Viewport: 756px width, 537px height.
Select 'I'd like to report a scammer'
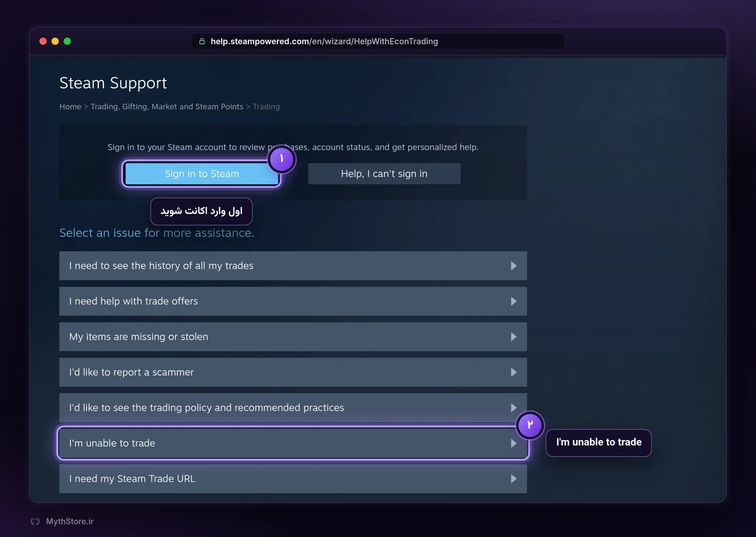[293, 372]
